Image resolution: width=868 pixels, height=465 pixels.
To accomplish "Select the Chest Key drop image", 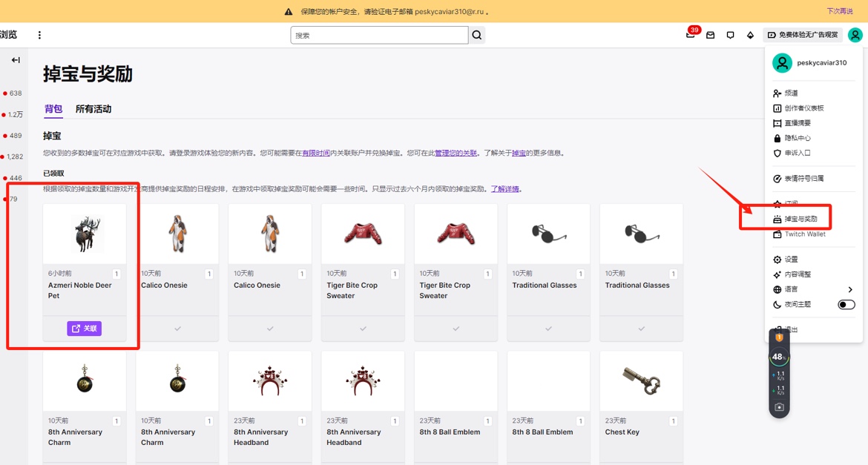I will [641, 381].
